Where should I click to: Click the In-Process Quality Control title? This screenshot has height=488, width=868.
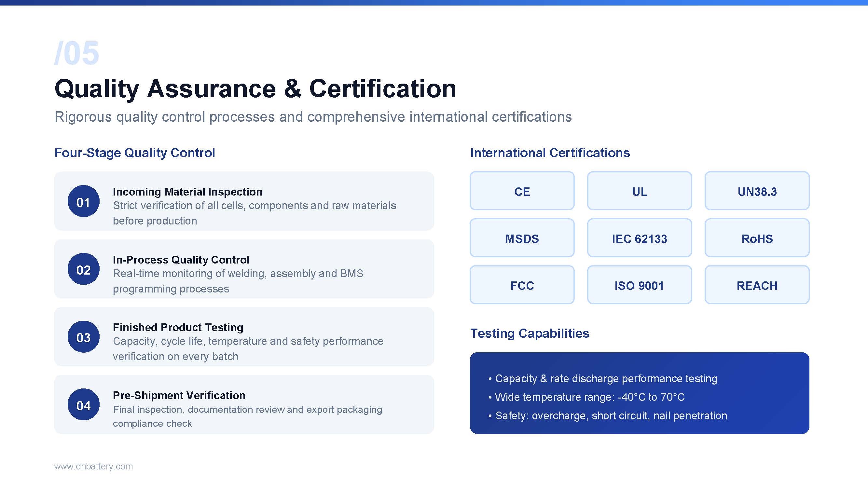(x=181, y=260)
